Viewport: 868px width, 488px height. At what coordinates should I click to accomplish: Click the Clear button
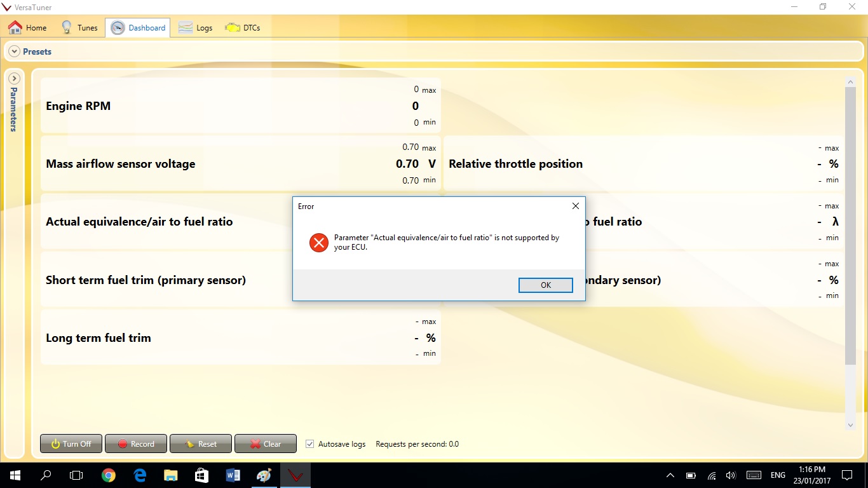coord(266,444)
